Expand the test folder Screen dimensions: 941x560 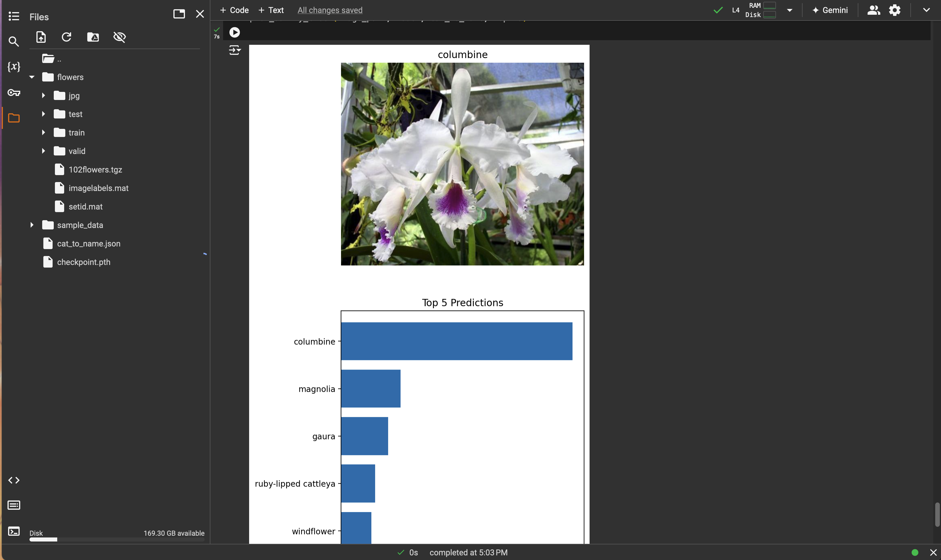coord(43,114)
